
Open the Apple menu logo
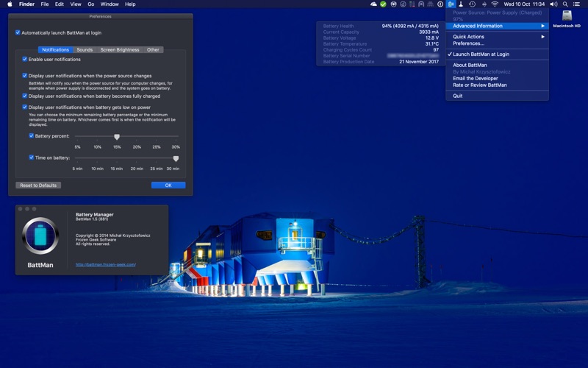tap(10, 4)
